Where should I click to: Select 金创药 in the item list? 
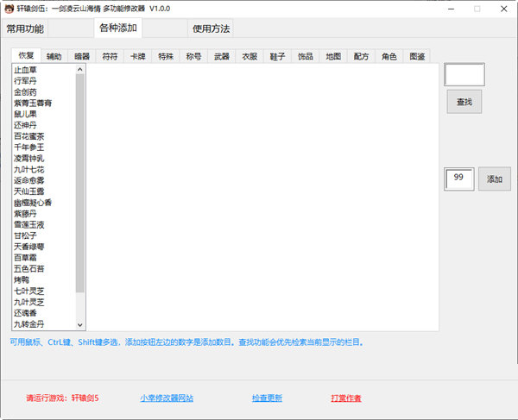coord(25,92)
